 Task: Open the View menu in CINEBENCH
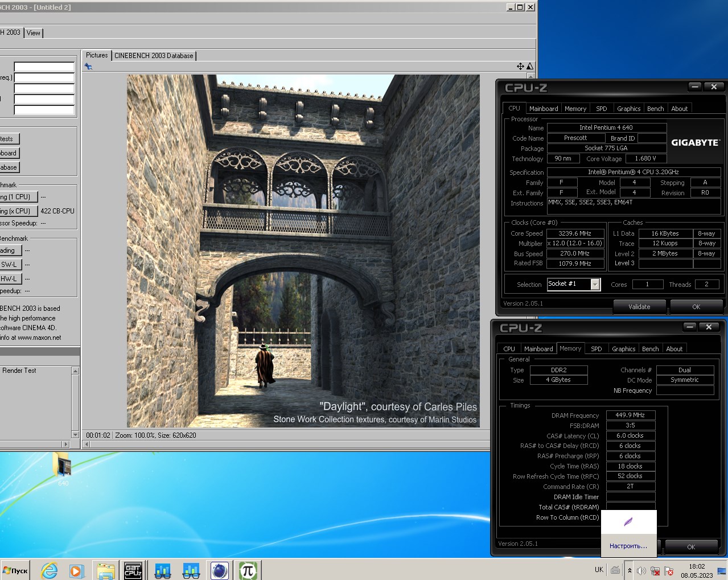tap(34, 33)
